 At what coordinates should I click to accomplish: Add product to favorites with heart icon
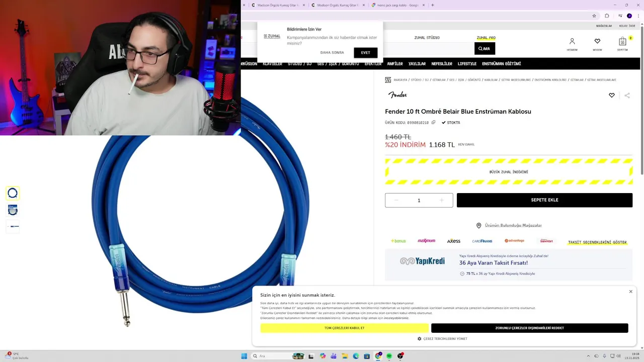612,95
